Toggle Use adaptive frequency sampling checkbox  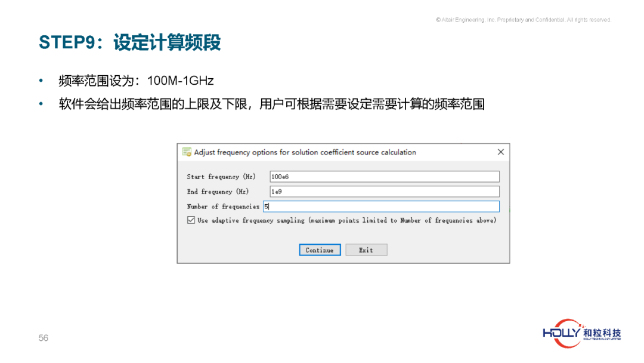click(191, 220)
